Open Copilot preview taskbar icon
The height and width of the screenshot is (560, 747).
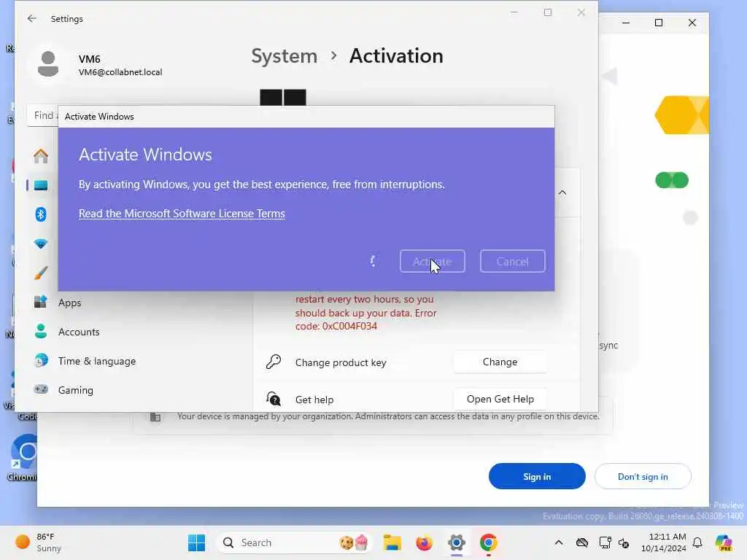[724, 542]
